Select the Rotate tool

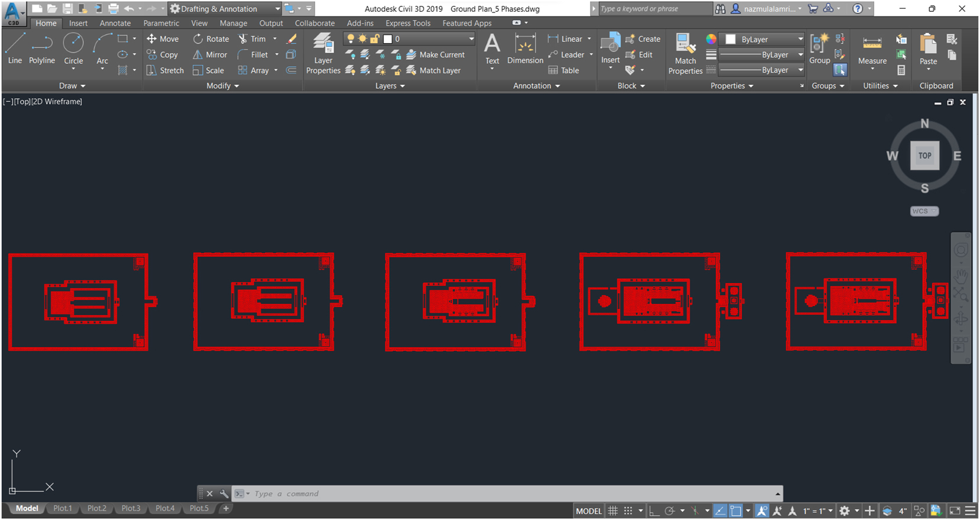click(211, 39)
